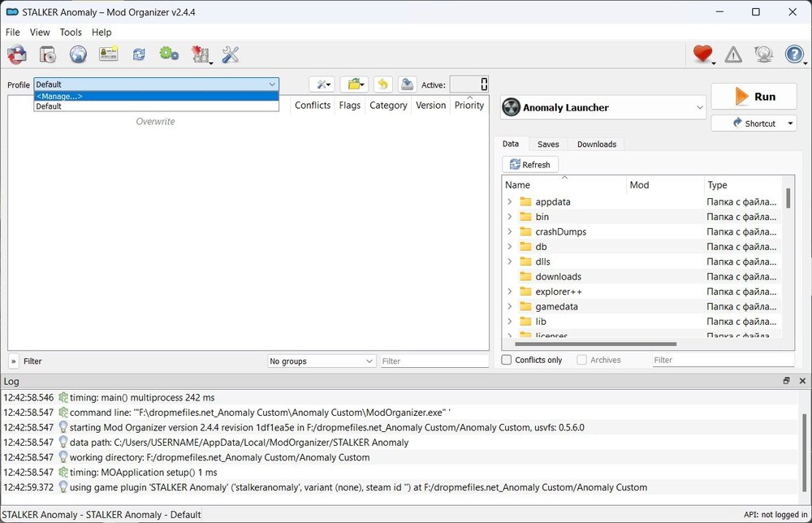
Task: Click the Data tab Filter input field
Action: tap(722, 360)
